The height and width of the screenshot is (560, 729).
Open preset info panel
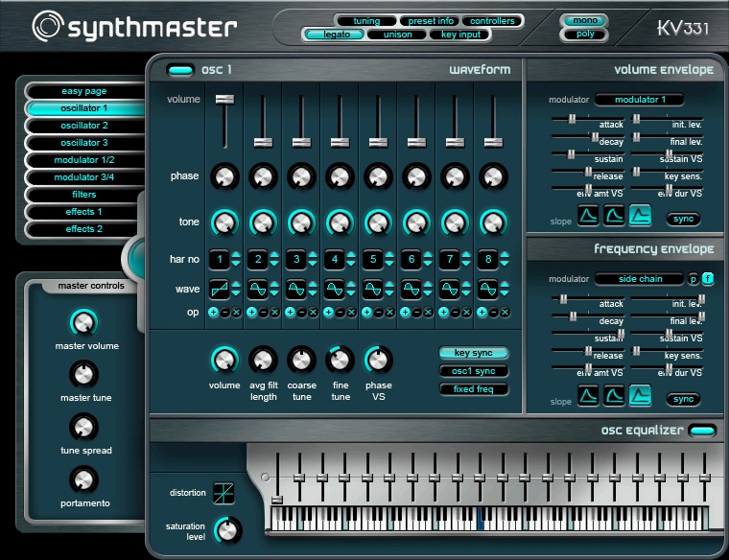(431, 21)
